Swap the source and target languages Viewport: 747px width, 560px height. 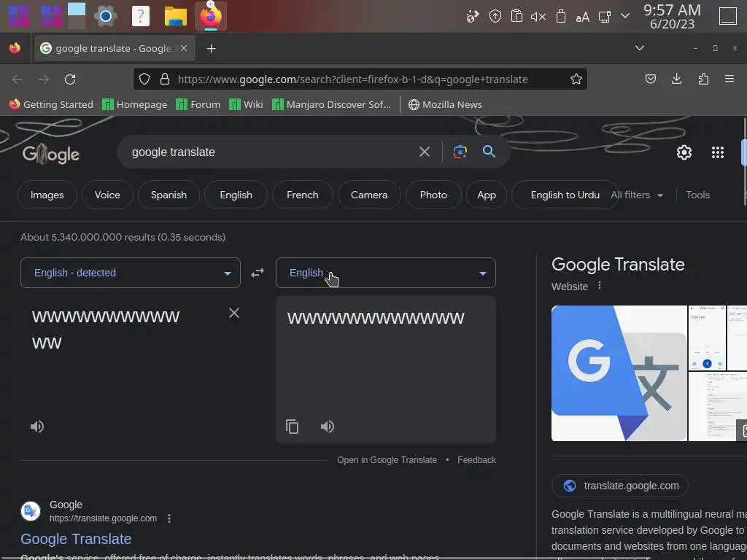pos(258,273)
